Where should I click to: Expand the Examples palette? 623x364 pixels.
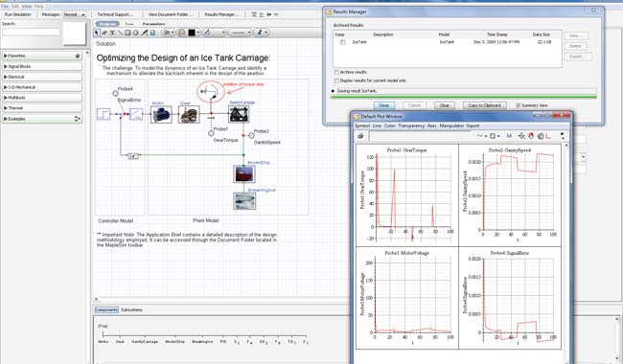pyautogui.click(x=42, y=119)
